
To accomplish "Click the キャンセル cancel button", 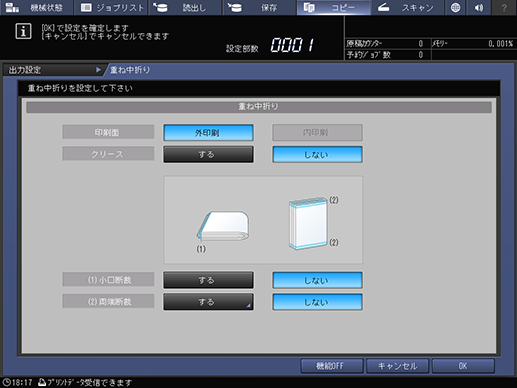I will pyautogui.click(x=397, y=366).
